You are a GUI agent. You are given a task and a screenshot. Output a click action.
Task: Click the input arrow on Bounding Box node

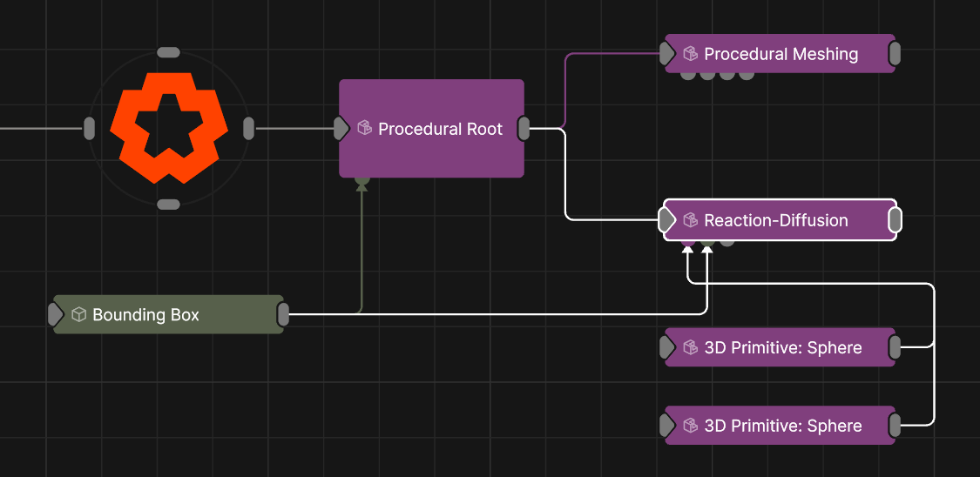[56, 314]
